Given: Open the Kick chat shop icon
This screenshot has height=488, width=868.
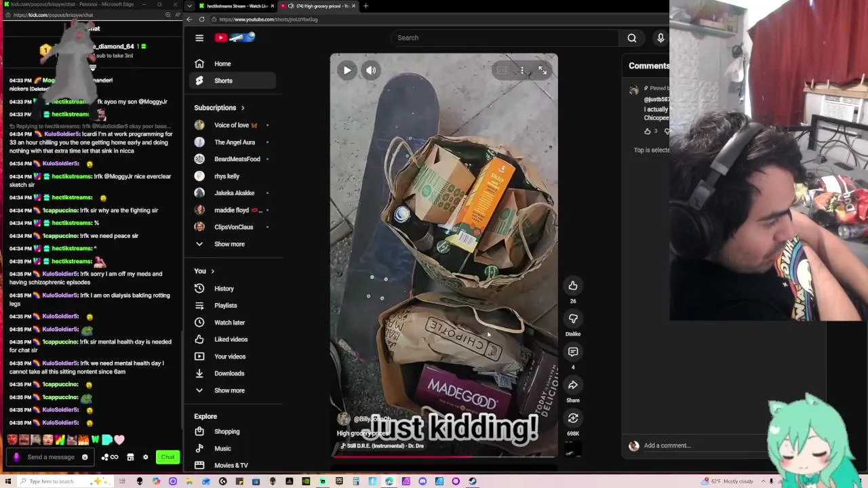Looking at the screenshot, I should 130,457.
